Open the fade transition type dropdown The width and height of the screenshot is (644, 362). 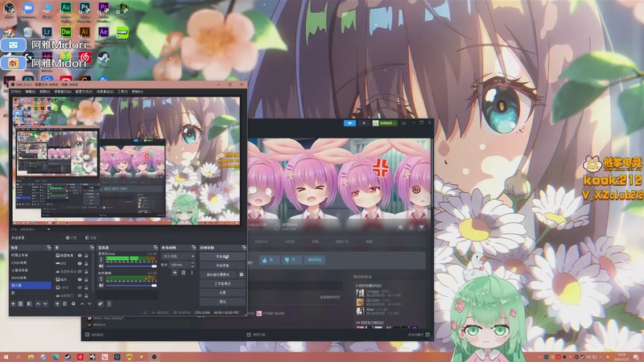178,256
